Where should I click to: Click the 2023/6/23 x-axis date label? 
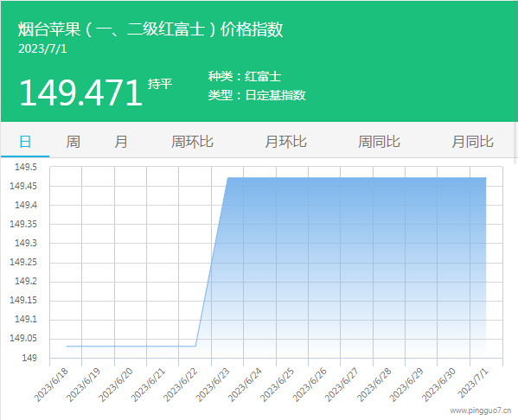[x=214, y=385]
